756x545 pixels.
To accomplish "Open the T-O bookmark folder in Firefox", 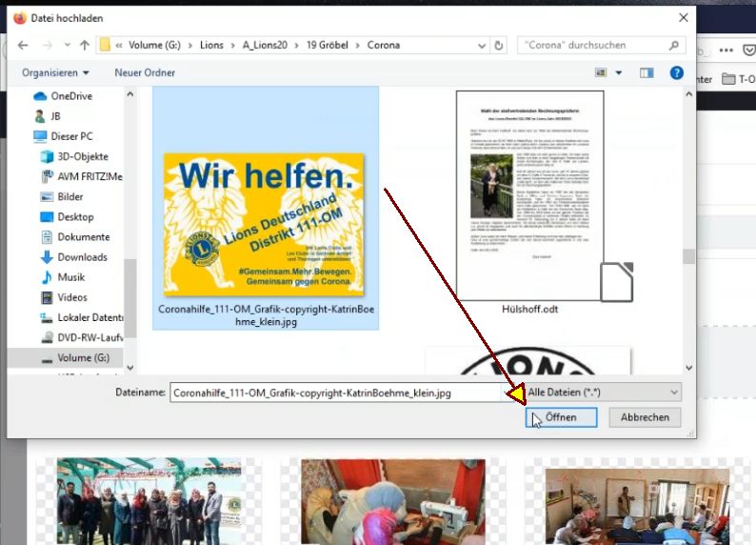I will pyautogui.click(x=739, y=79).
